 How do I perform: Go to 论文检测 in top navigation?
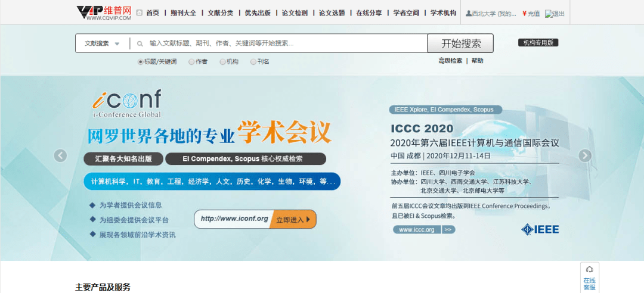[x=295, y=13]
